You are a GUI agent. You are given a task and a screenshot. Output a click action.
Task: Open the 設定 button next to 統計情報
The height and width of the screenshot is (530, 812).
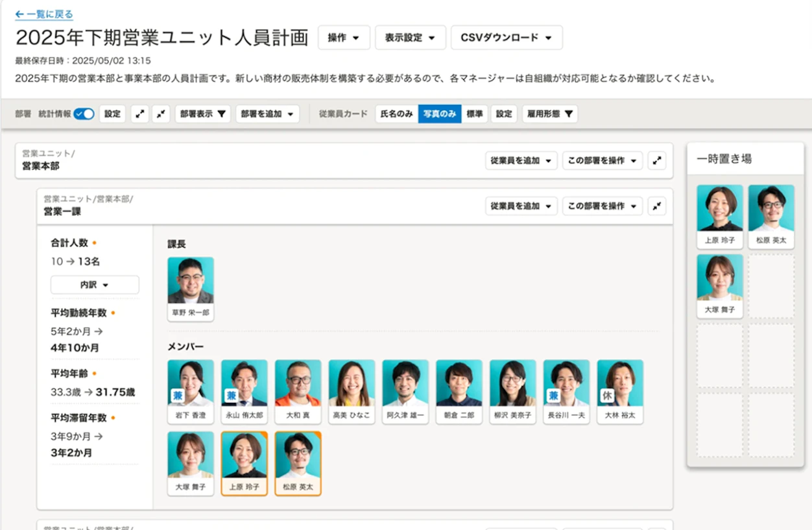tap(112, 114)
